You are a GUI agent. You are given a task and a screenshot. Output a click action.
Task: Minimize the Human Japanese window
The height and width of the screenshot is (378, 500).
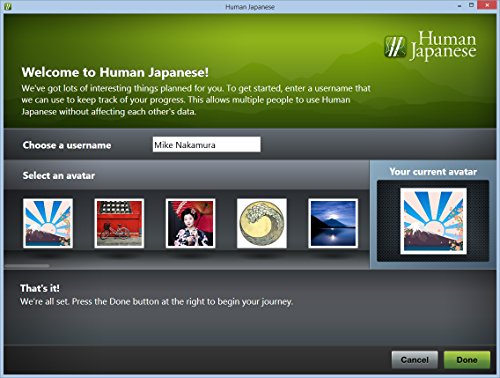point(459,6)
